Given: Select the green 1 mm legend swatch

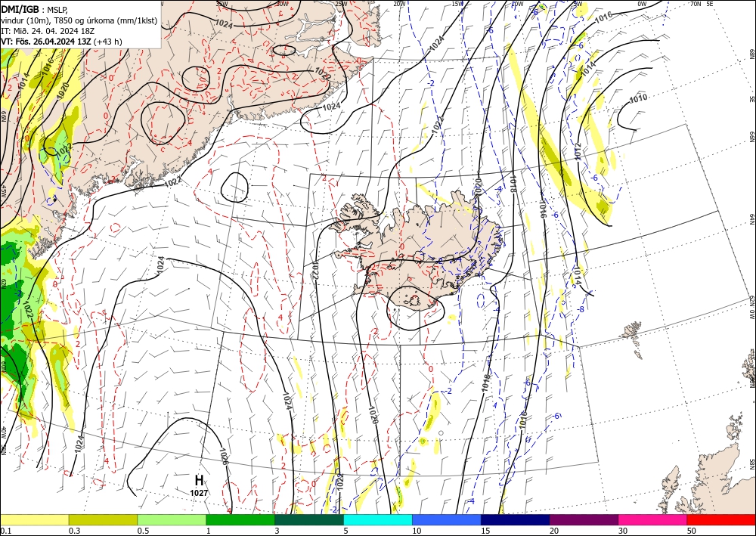Looking at the screenshot, I should tap(240, 519).
